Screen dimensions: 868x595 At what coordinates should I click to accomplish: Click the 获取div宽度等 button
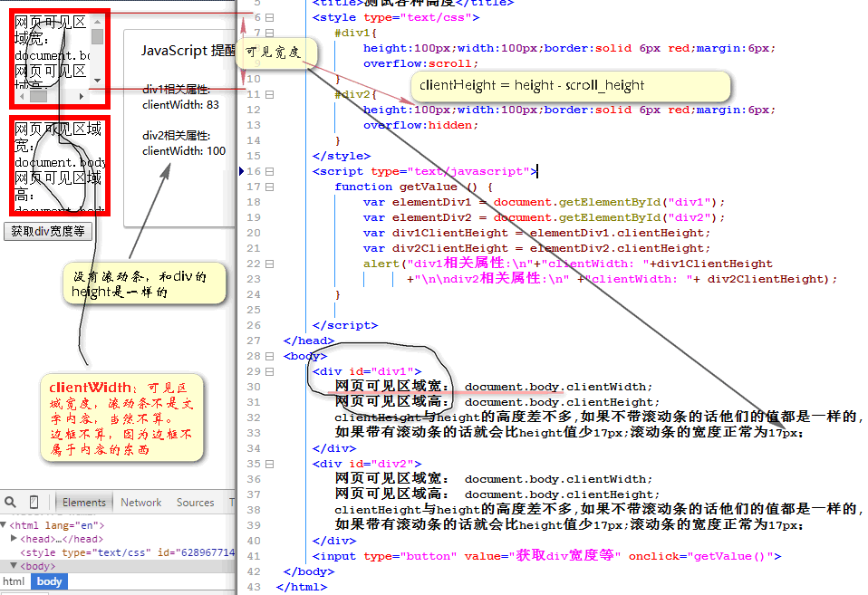(x=48, y=231)
